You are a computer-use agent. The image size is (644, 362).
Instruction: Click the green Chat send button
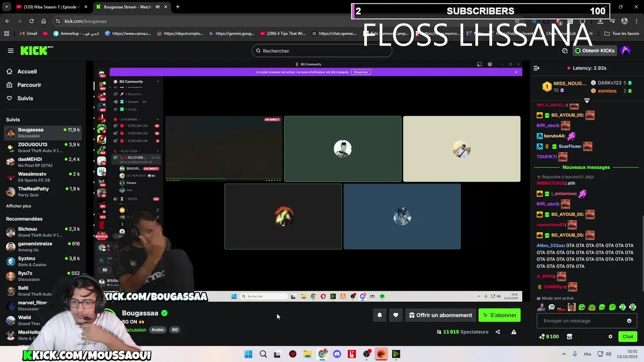click(x=628, y=336)
